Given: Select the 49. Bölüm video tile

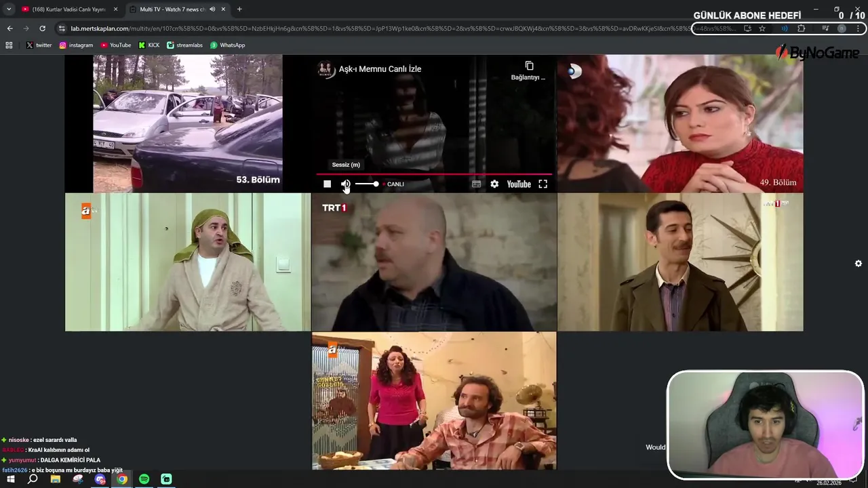Looking at the screenshot, I should (679, 123).
